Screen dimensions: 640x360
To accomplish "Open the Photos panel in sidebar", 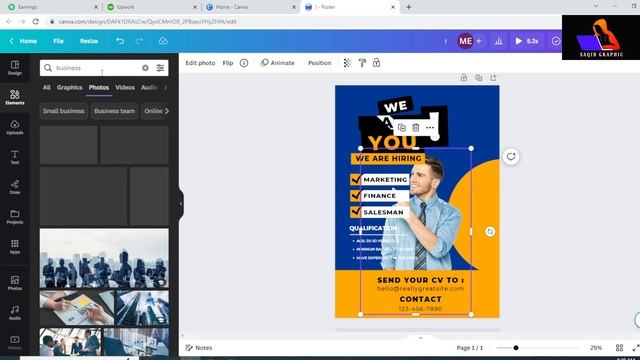I will pos(15,283).
